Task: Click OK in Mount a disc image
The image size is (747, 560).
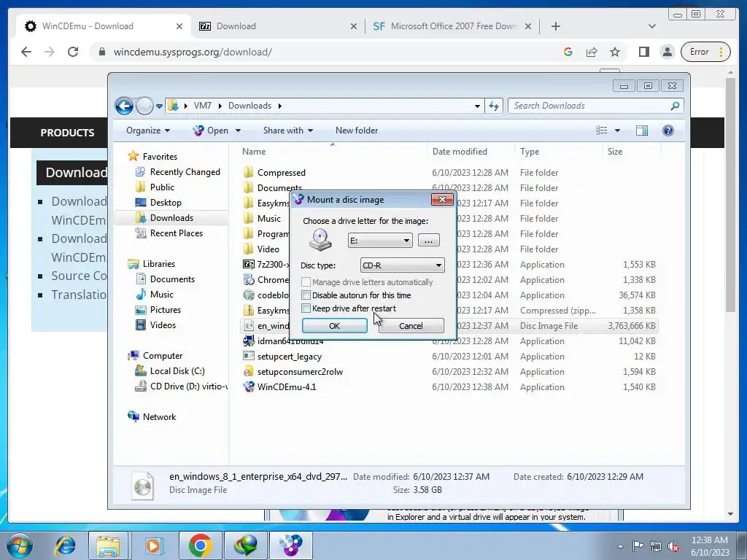Action: tap(334, 326)
